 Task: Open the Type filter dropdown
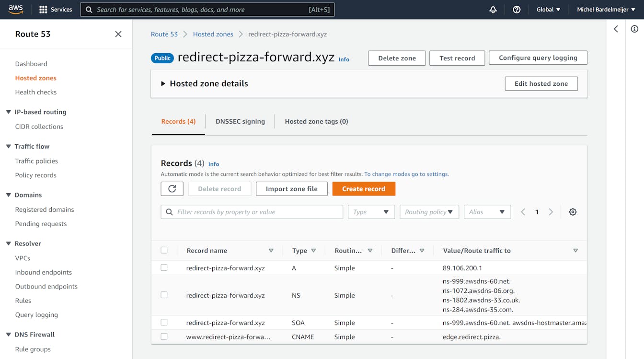tap(371, 212)
